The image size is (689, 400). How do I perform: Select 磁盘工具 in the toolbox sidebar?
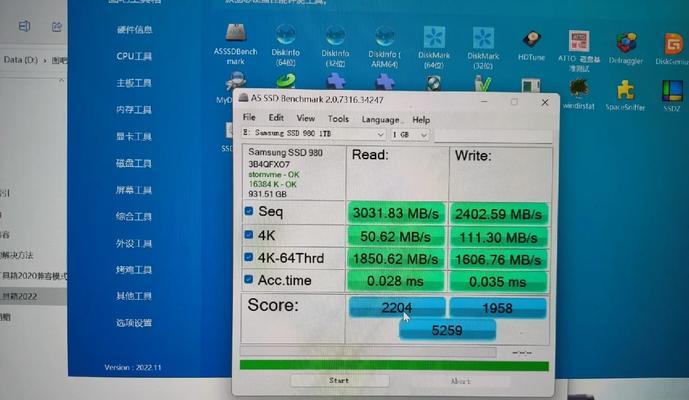(134, 164)
